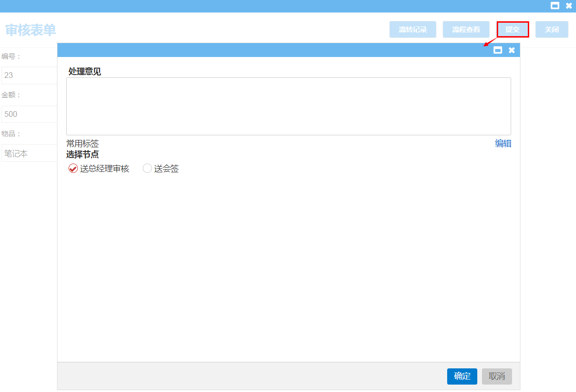The image size is (576, 392).
Task: Focus the 处理意见 text area
Action: click(x=288, y=106)
